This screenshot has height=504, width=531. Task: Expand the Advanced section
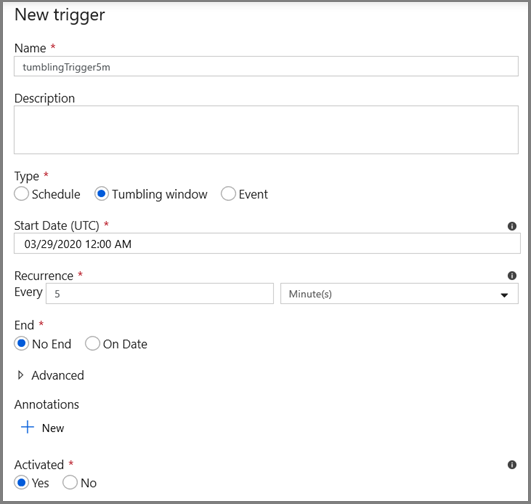(x=21, y=375)
